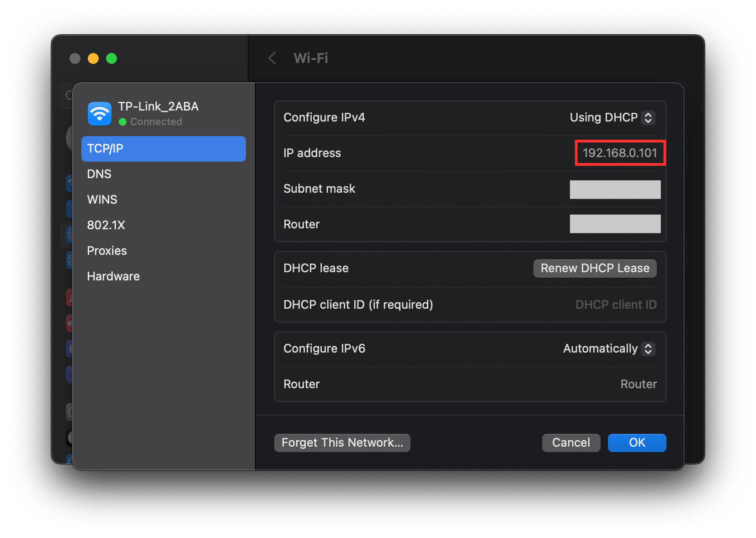This screenshot has width=756, height=538.
Task: Select the TCP/IP tab
Action: [163, 148]
